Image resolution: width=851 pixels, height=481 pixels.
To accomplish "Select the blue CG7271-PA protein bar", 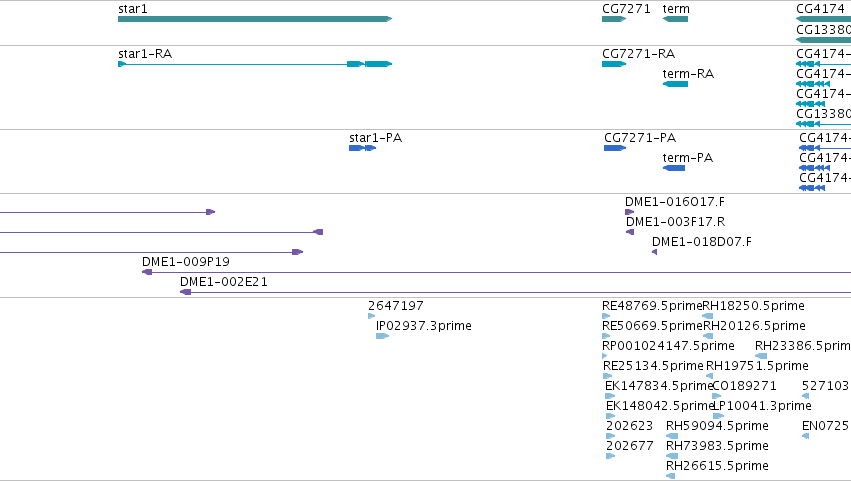I will [615, 148].
